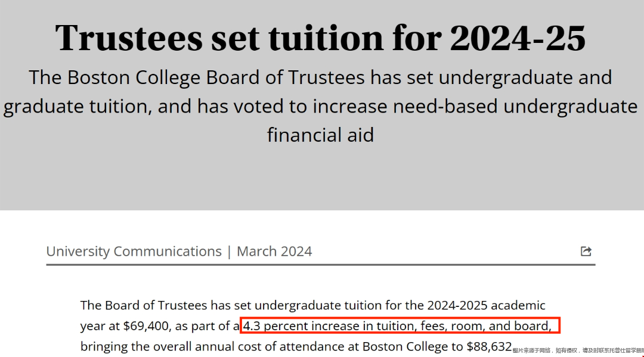Click 'need-based undergraduate' in the subtitle
This screenshot has height=357, width=644.
click(x=515, y=107)
